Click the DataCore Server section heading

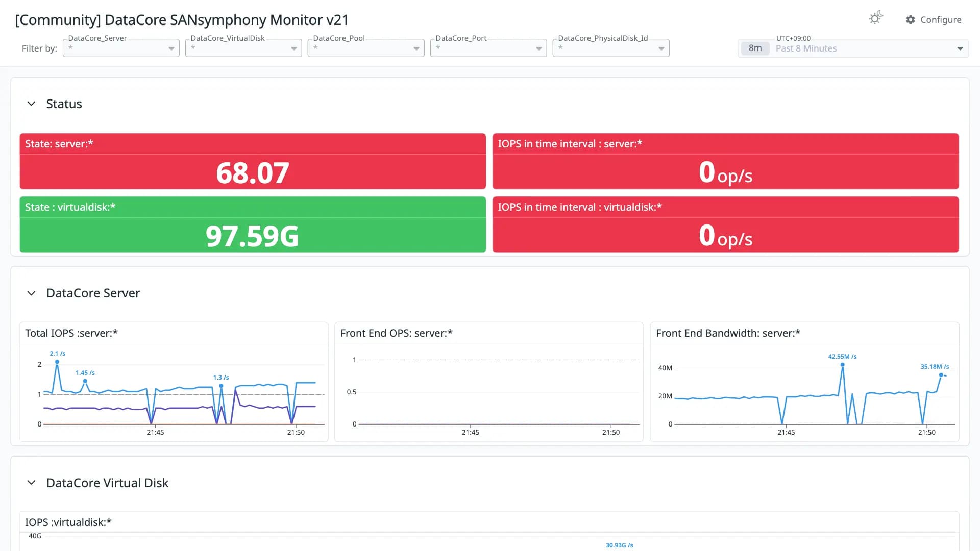click(x=93, y=293)
